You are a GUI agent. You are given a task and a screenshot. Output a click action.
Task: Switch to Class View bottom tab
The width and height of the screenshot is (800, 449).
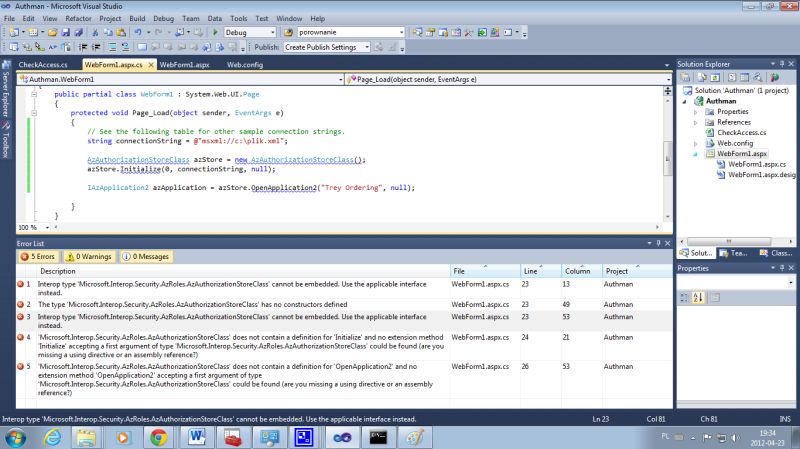point(776,253)
